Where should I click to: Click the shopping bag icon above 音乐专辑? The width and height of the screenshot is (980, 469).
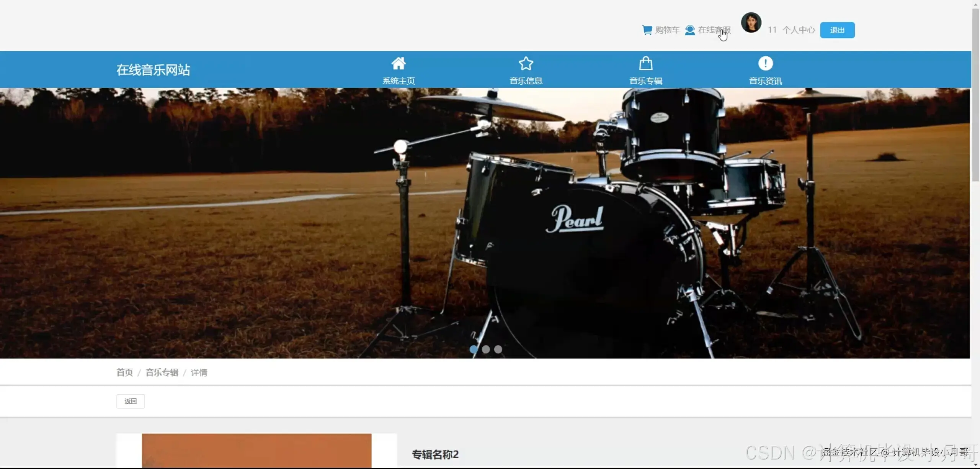[x=645, y=63]
